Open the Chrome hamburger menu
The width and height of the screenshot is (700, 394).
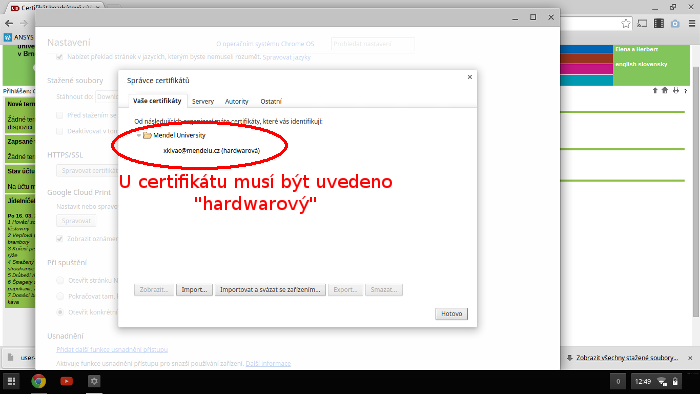692,24
